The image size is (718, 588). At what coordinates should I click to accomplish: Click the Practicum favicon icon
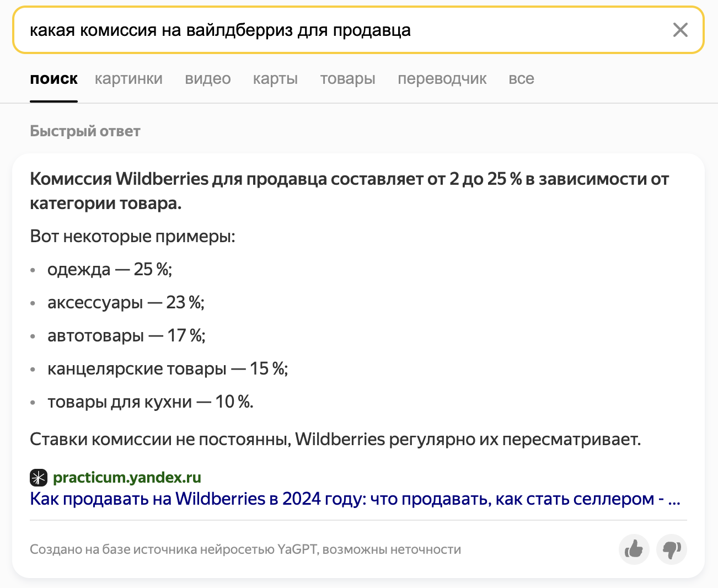pyautogui.click(x=39, y=477)
